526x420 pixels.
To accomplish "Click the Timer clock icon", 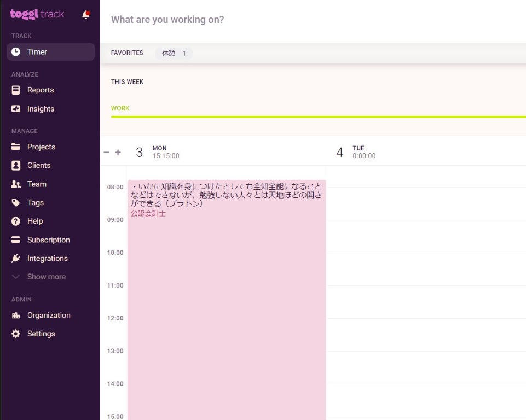I will [16, 51].
